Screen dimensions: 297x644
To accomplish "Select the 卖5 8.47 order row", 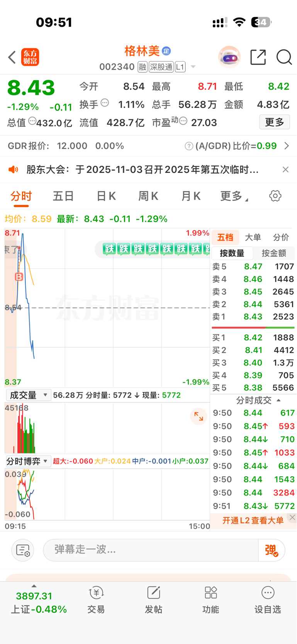I will point(253,266).
